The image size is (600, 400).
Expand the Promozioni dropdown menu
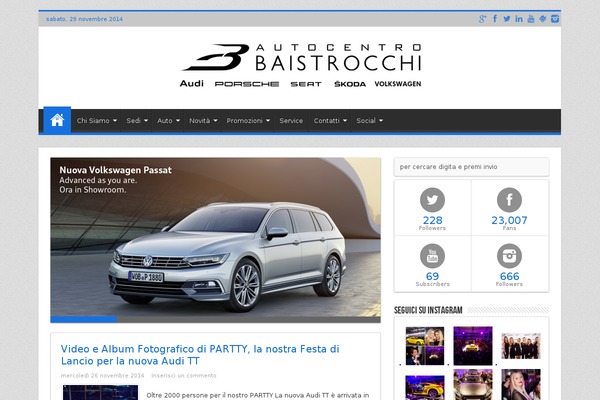pyautogui.click(x=248, y=121)
